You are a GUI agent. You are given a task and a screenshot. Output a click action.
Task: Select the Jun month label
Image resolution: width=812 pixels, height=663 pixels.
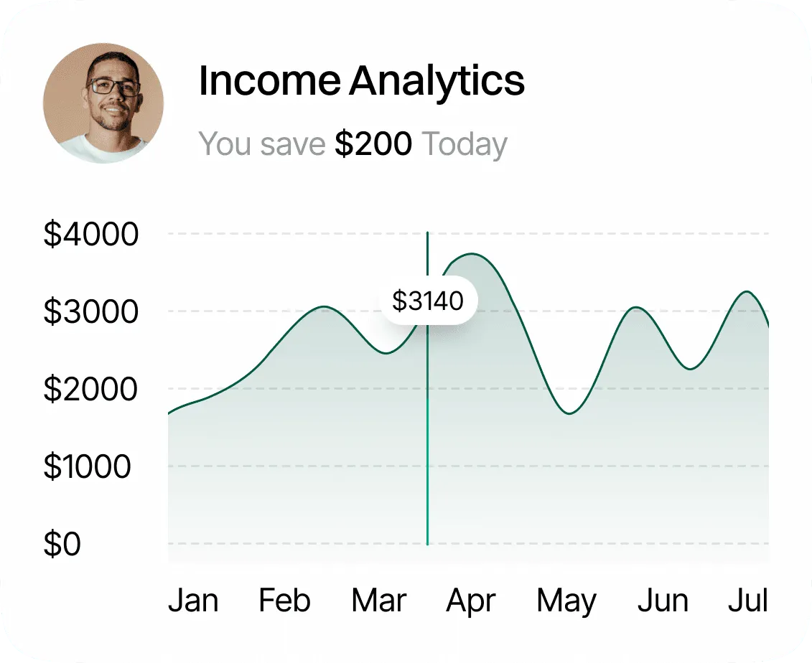tap(663, 601)
